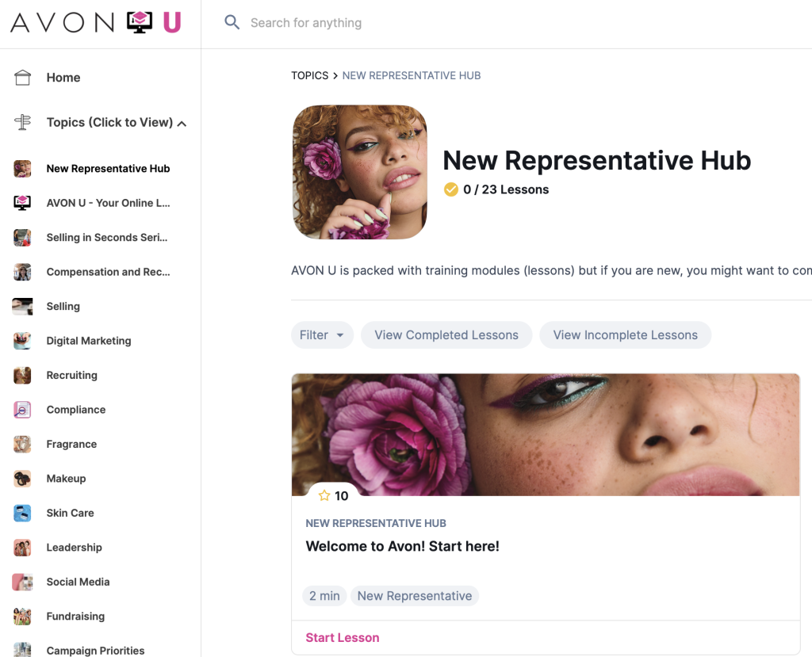The height and width of the screenshot is (657, 812).
Task: Open the Makeup topic
Action: click(67, 479)
